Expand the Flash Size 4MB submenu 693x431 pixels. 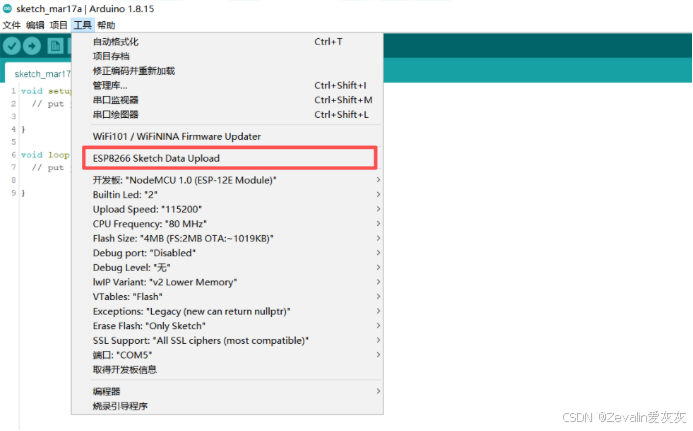227,238
